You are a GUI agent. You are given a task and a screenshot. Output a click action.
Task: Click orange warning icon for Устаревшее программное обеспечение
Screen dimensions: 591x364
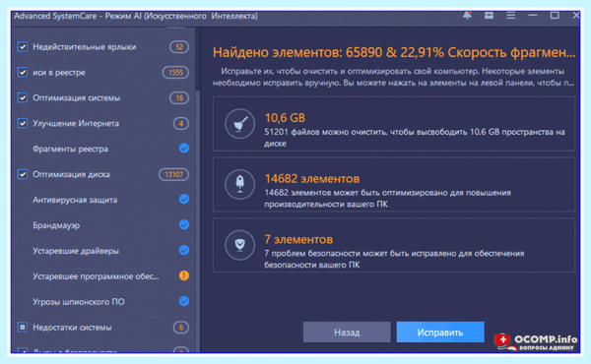184,275
